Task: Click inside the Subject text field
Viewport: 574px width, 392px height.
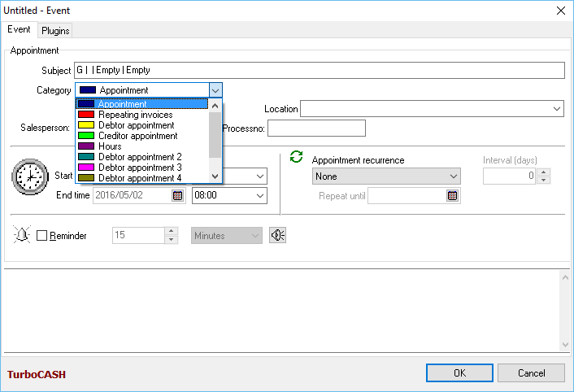Action: [319, 71]
